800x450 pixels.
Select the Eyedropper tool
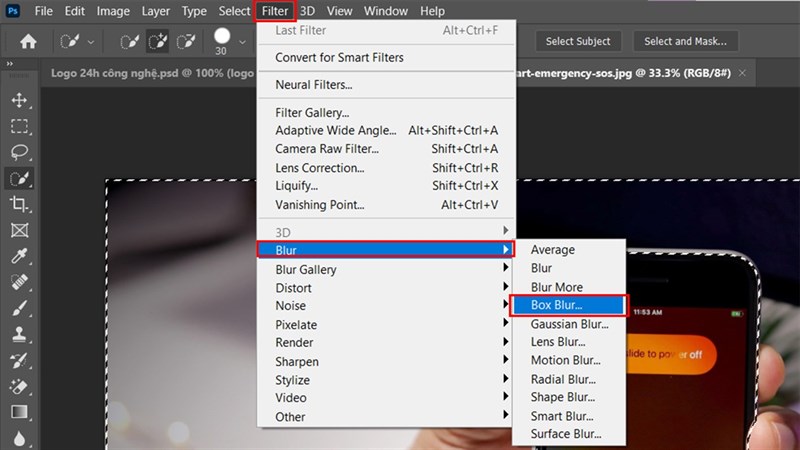point(19,256)
